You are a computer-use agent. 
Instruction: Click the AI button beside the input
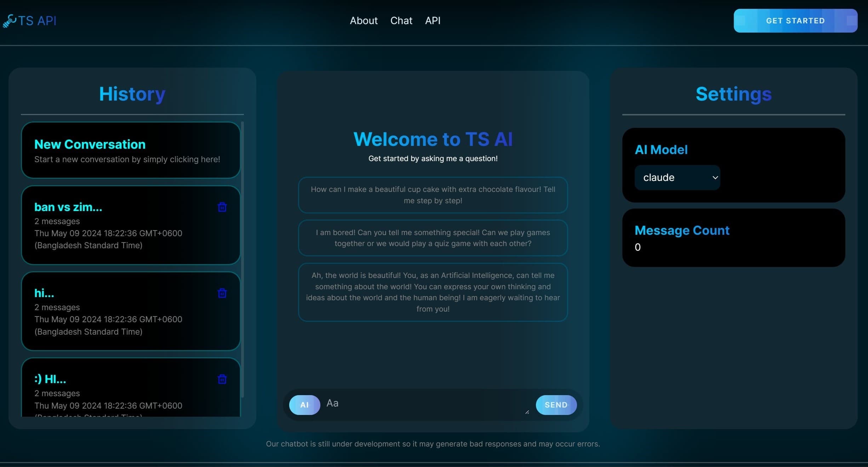click(304, 405)
